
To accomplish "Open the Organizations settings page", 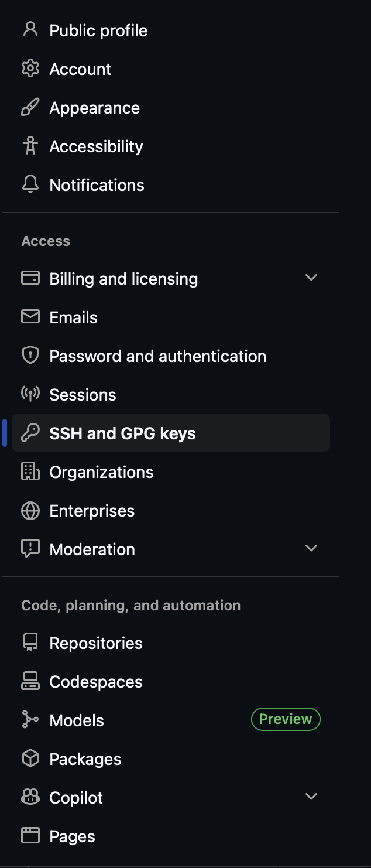I will click(101, 472).
